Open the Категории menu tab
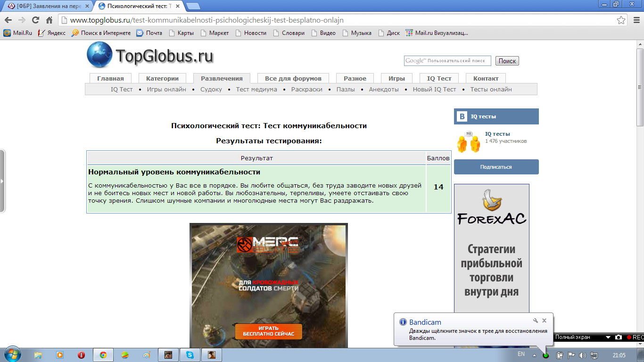 point(162,78)
